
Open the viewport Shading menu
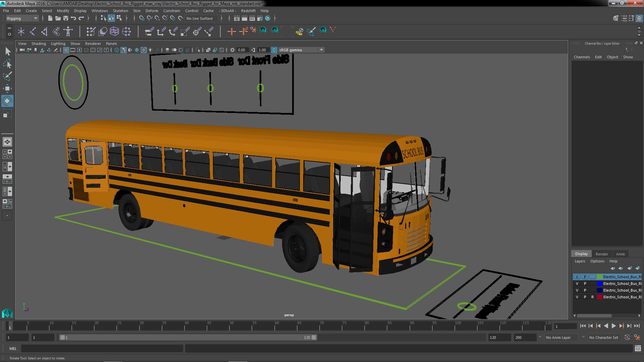click(x=39, y=44)
